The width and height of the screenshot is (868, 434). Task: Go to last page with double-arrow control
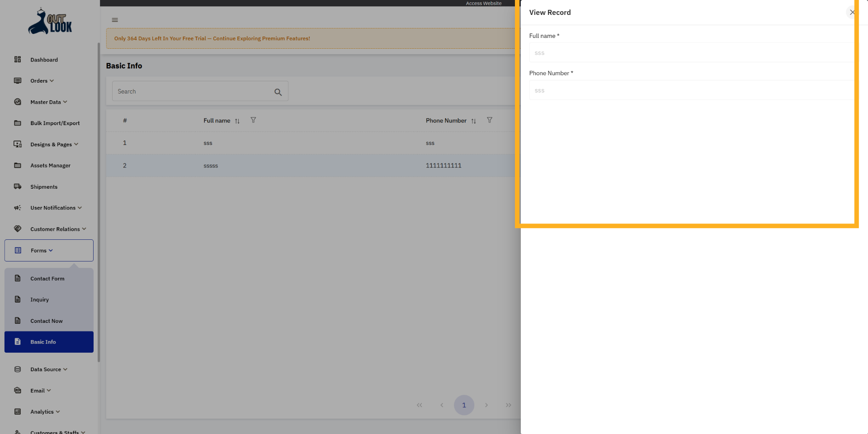pos(508,405)
